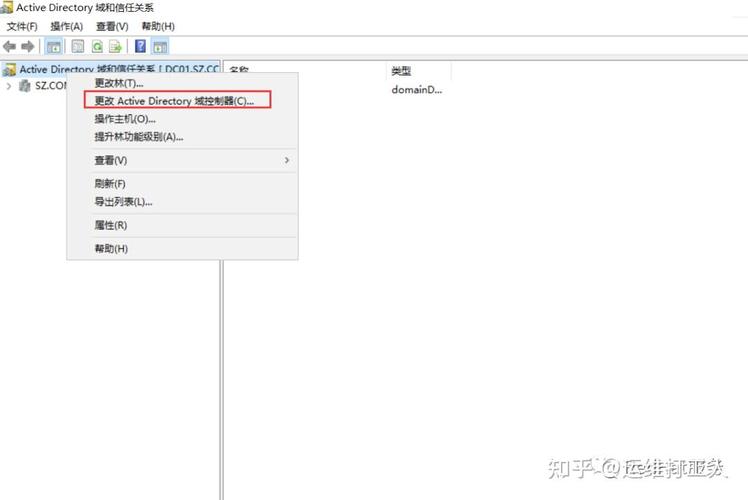Choose 更改林(T)... from context menu

click(182, 83)
